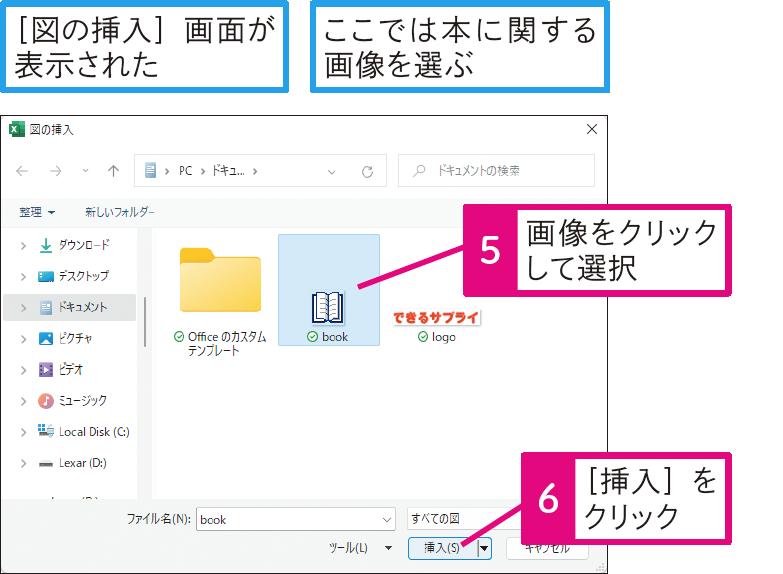Click the Excel icon in title bar
Image resolution: width=783 pixels, height=574 pixels.
[x=16, y=129]
